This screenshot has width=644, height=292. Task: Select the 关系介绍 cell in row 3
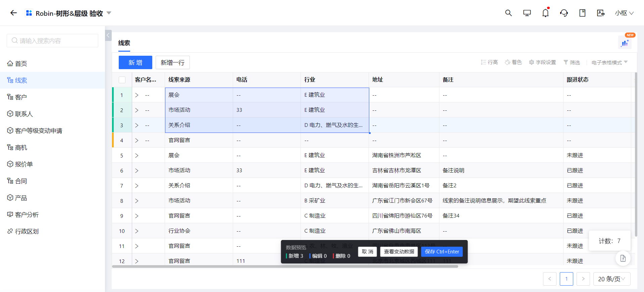click(x=199, y=125)
